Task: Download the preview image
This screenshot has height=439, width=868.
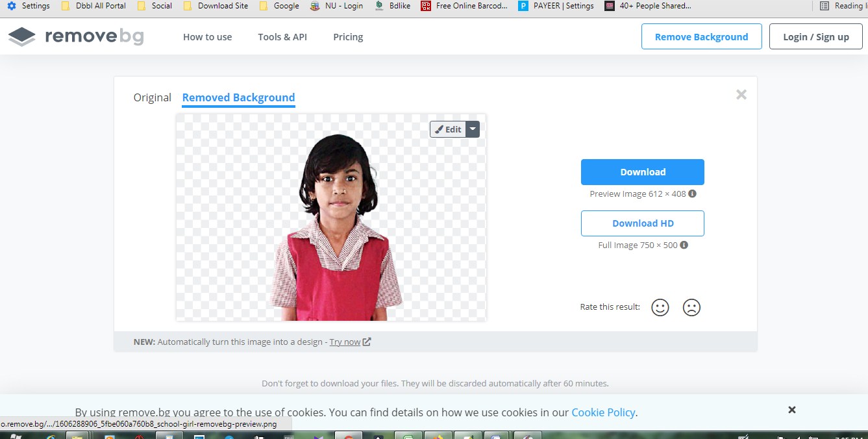Action: coord(643,172)
